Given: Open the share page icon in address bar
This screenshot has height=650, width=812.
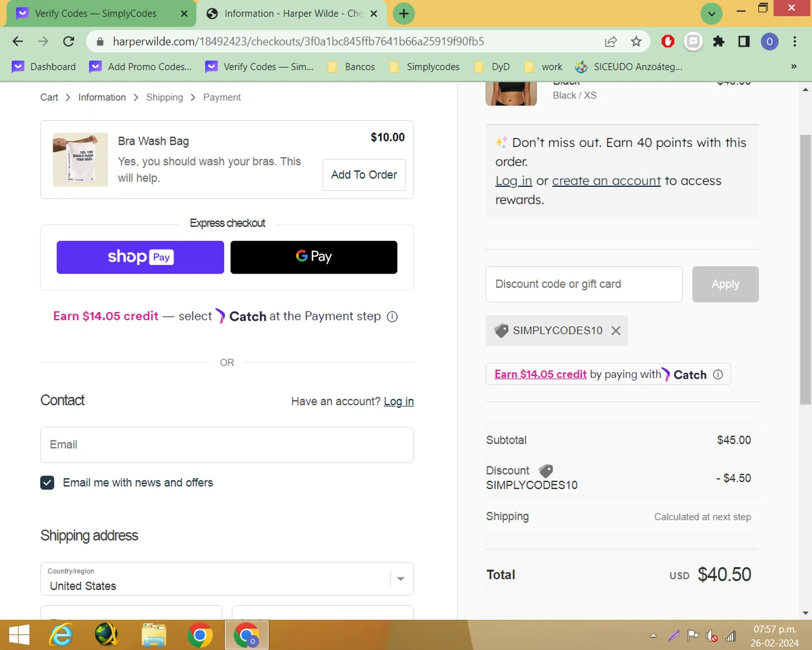Looking at the screenshot, I should coord(611,41).
